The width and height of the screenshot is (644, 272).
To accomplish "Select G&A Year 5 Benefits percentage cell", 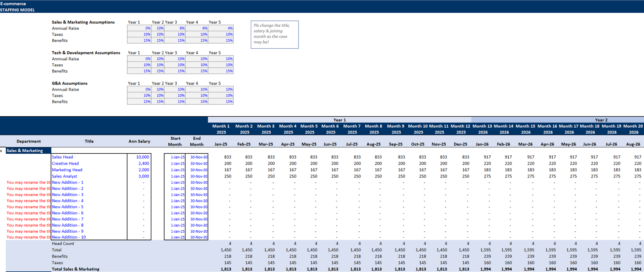I will [x=221, y=102].
